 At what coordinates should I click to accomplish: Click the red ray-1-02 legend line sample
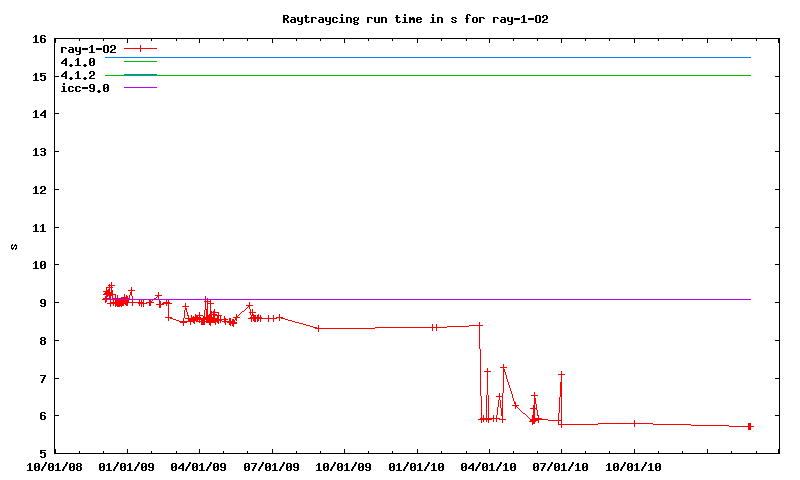coord(141,48)
